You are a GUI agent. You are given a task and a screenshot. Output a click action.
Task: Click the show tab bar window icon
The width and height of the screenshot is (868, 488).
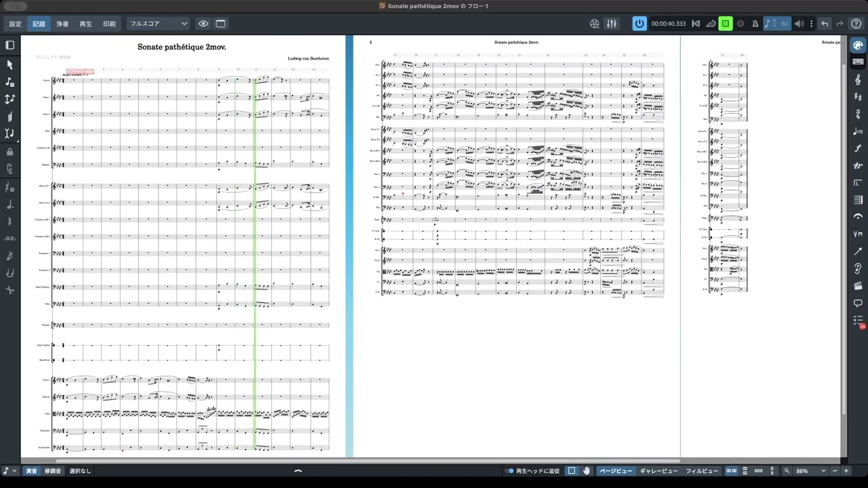[220, 24]
